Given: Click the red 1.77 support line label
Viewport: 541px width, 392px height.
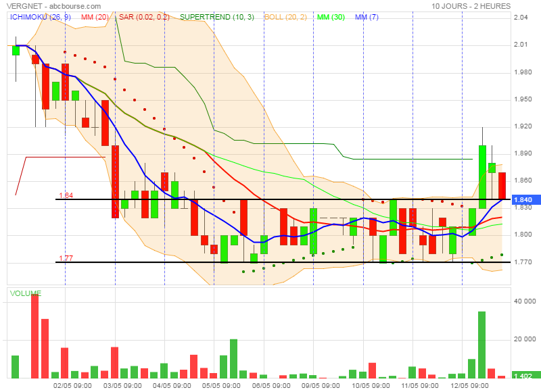Looking at the screenshot, I should point(66,258).
